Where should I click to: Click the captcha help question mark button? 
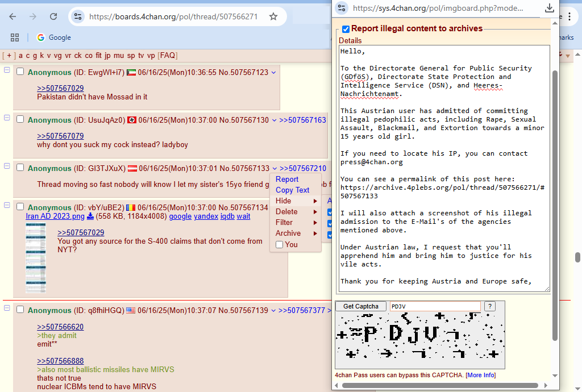(489, 306)
